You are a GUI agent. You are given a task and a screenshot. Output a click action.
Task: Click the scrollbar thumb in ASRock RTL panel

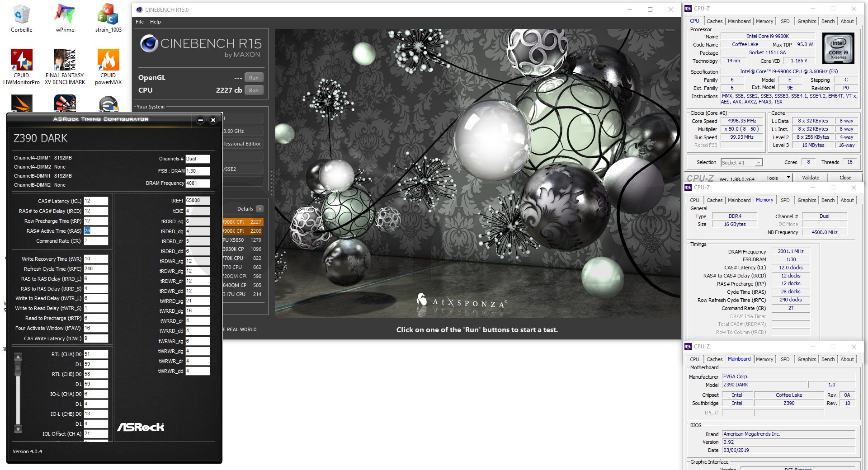(18, 369)
